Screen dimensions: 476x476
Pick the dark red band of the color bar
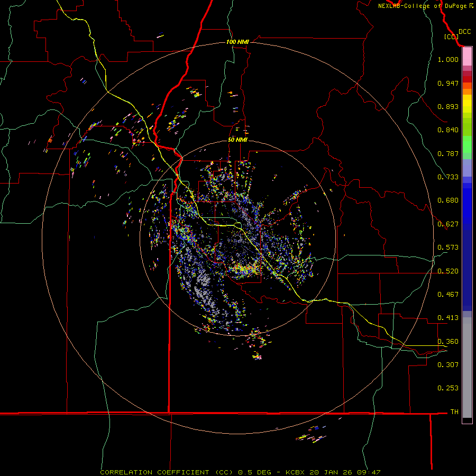coord(467,79)
